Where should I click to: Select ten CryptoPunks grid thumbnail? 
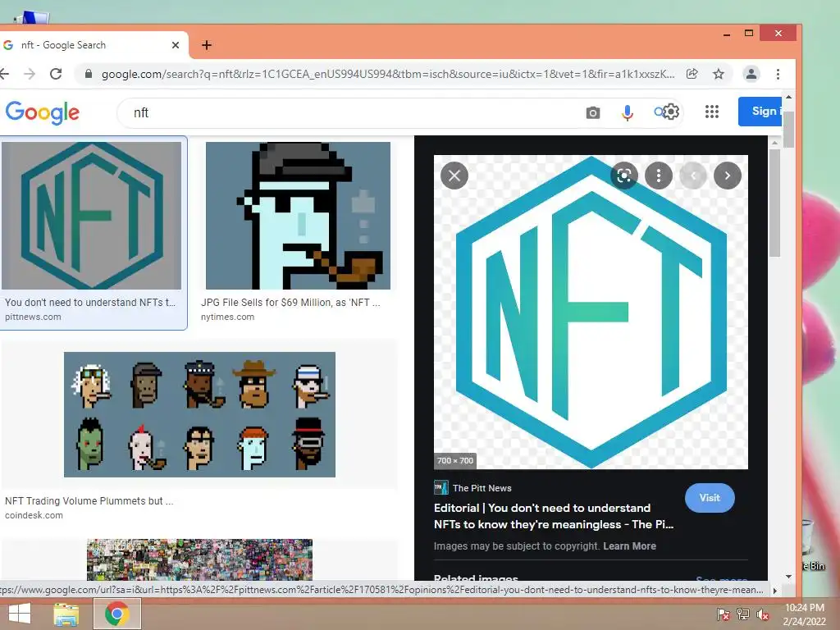click(199, 414)
